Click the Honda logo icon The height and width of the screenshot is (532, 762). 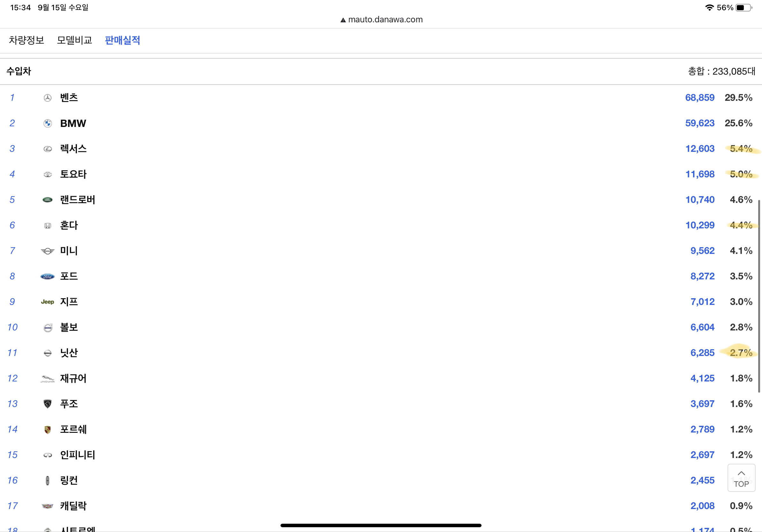coord(48,225)
